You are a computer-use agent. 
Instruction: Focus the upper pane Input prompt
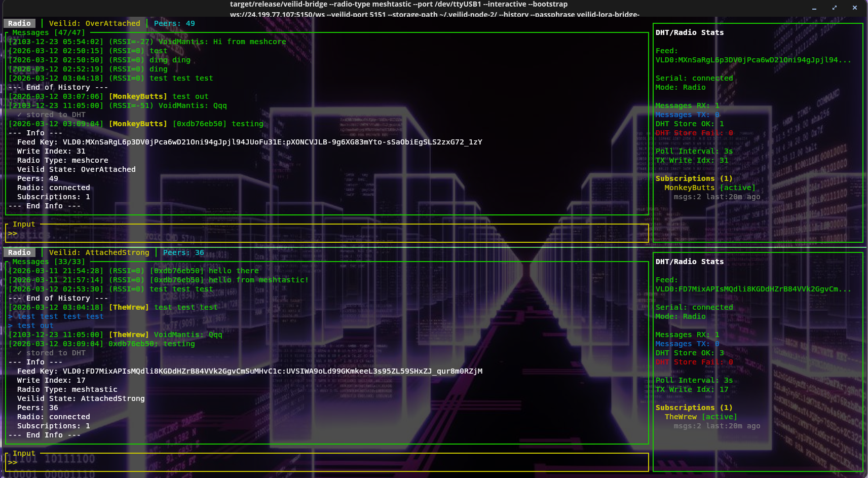327,234
